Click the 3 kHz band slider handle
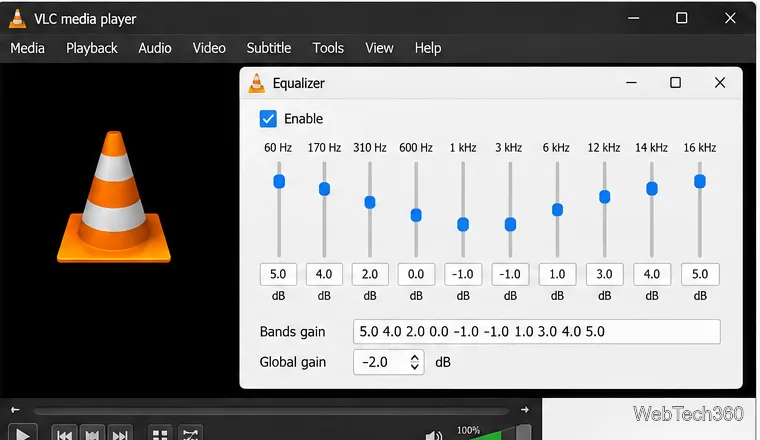Image resolution: width=760 pixels, height=440 pixels. pos(510,224)
